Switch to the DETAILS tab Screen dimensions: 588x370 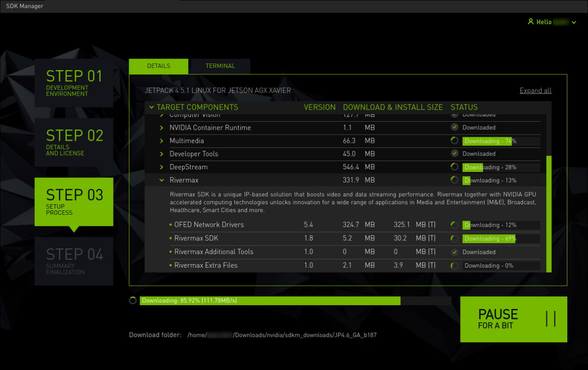click(x=159, y=66)
